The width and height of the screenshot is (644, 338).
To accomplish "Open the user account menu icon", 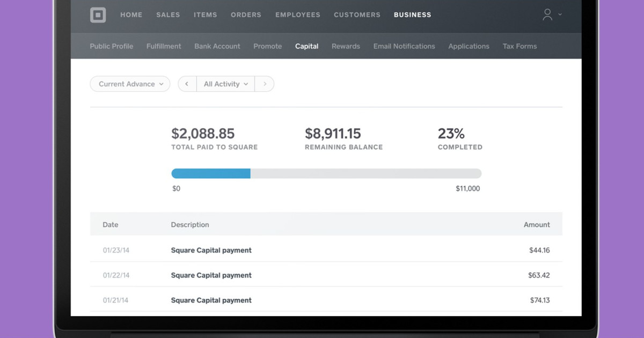I will point(547,15).
